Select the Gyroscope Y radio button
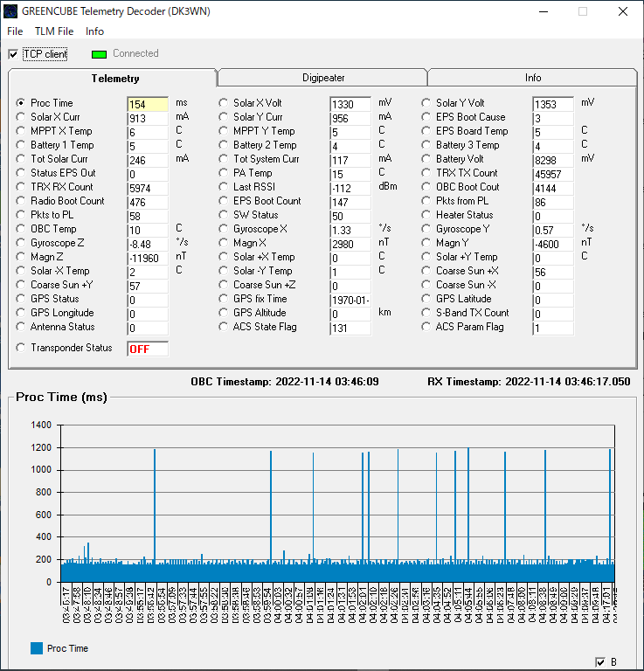The width and height of the screenshot is (644, 671). 426,229
